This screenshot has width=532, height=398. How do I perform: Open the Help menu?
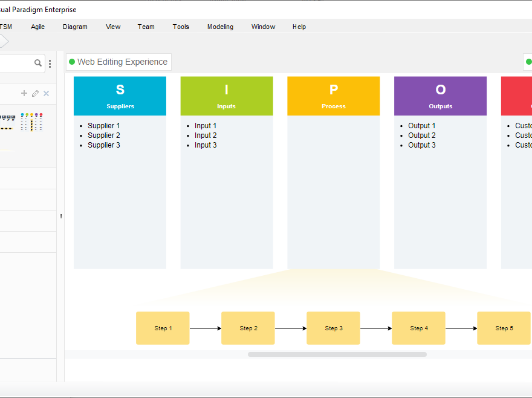pyautogui.click(x=299, y=27)
